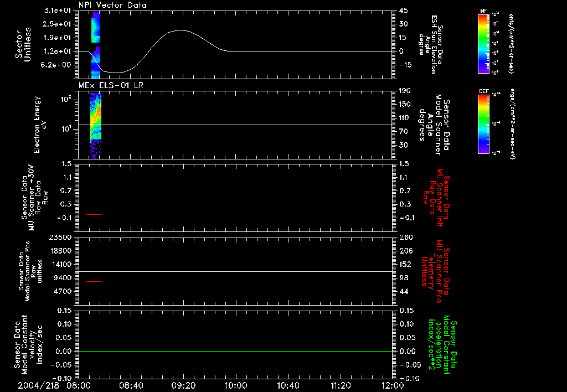
Task: Click the "14100" scanner position tick value
Action: (60, 264)
